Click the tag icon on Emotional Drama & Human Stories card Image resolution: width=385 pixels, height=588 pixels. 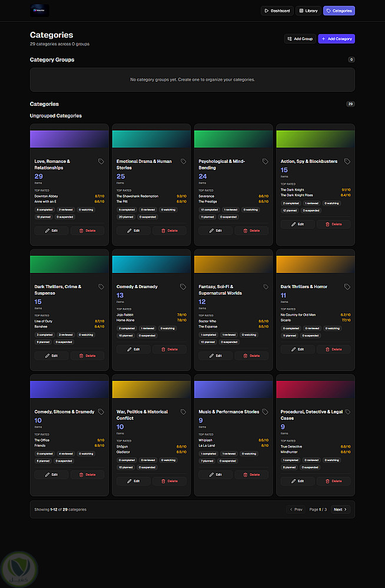click(x=183, y=161)
